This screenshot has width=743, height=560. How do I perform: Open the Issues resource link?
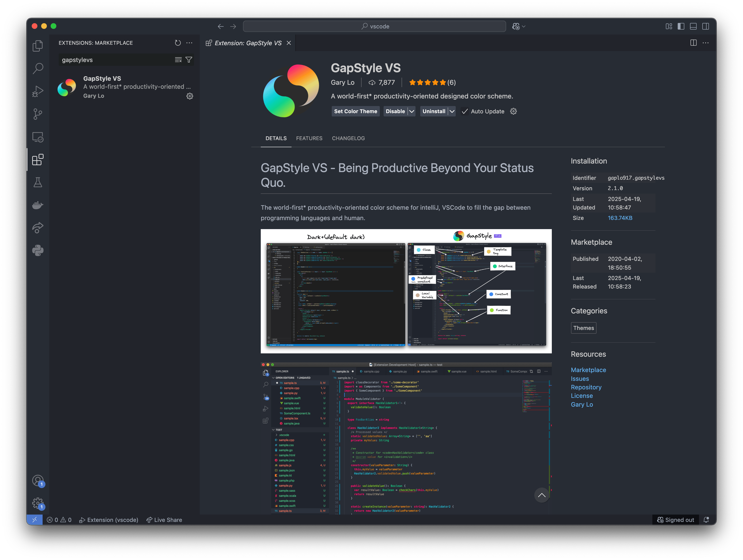580,379
